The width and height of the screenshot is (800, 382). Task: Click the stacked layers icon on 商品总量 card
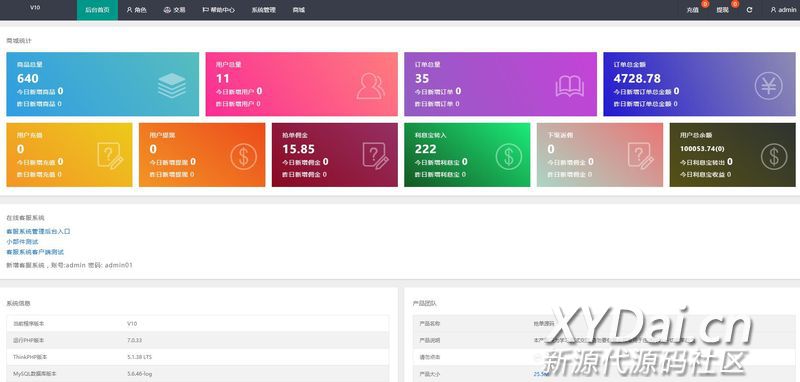tap(172, 85)
